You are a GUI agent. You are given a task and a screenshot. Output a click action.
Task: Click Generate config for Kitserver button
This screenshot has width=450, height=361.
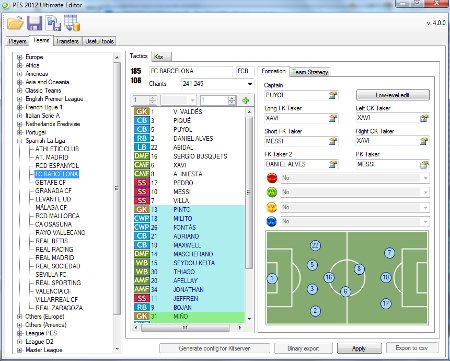pos(214,348)
